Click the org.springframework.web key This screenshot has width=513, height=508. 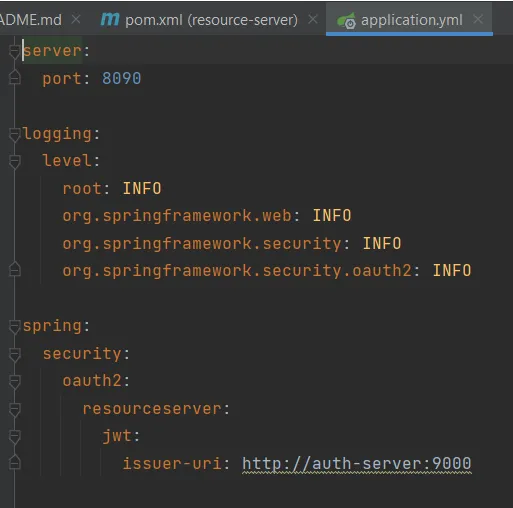coord(177,216)
